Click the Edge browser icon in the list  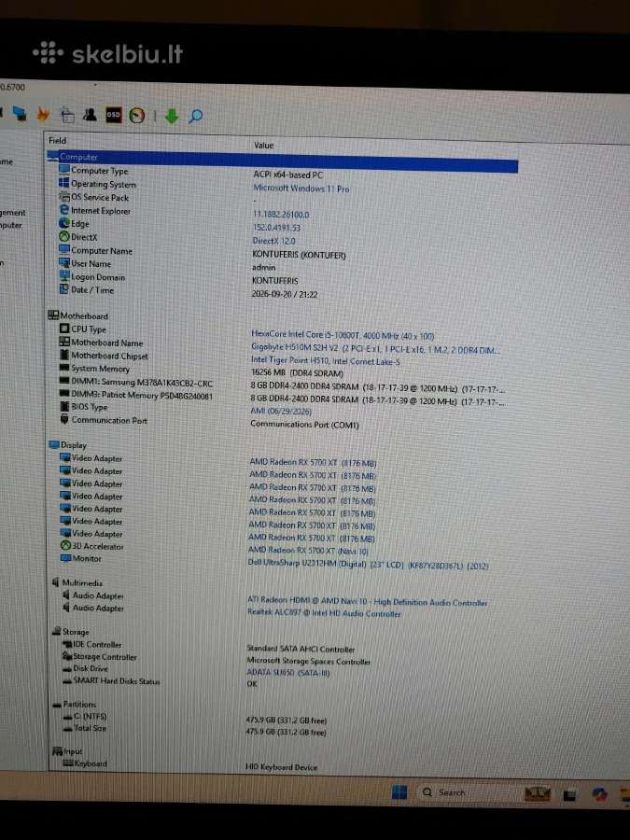pyautogui.click(x=64, y=223)
